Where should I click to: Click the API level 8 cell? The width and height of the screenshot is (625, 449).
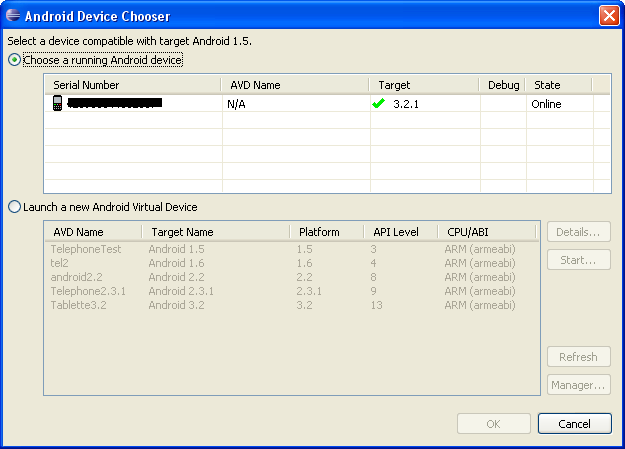pyautogui.click(x=373, y=277)
